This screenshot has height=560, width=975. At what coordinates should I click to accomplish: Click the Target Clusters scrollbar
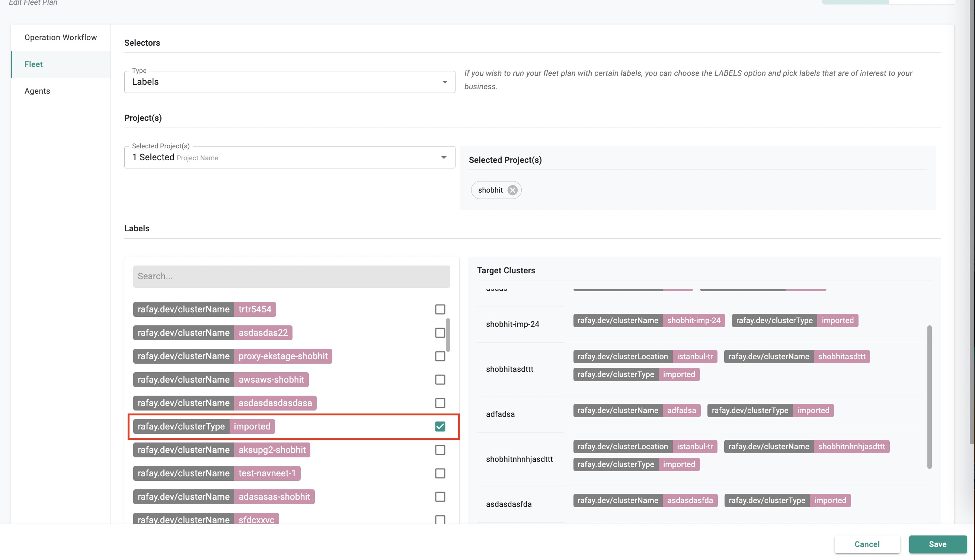[x=929, y=397]
